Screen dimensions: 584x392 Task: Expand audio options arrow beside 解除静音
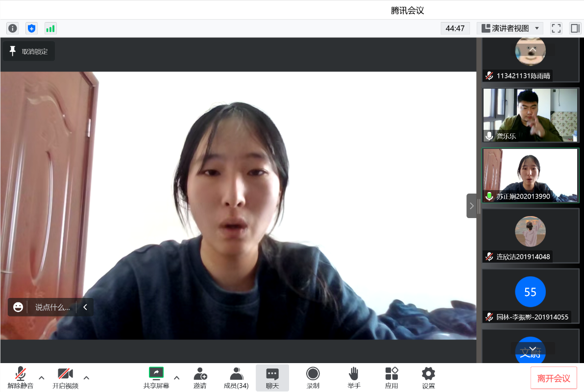[x=42, y=377]
